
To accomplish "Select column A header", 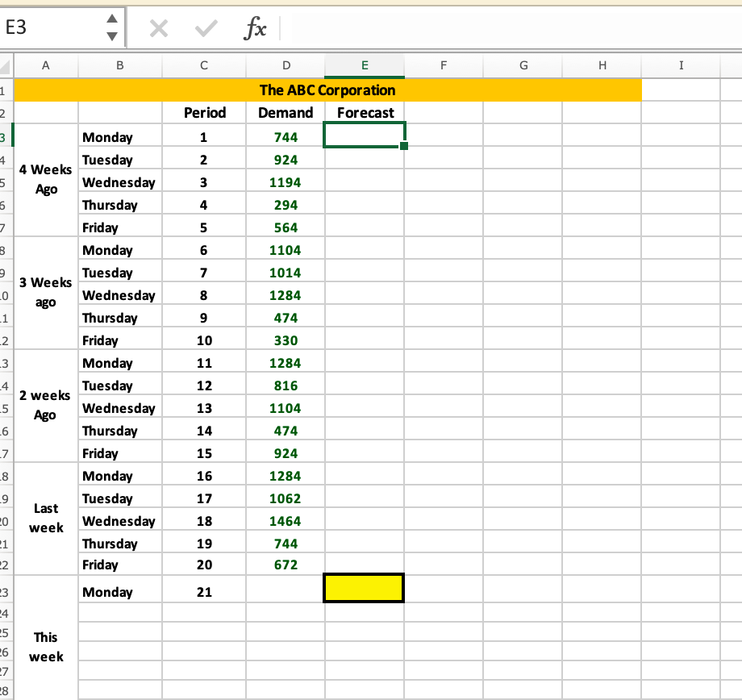I will point(46,65).
